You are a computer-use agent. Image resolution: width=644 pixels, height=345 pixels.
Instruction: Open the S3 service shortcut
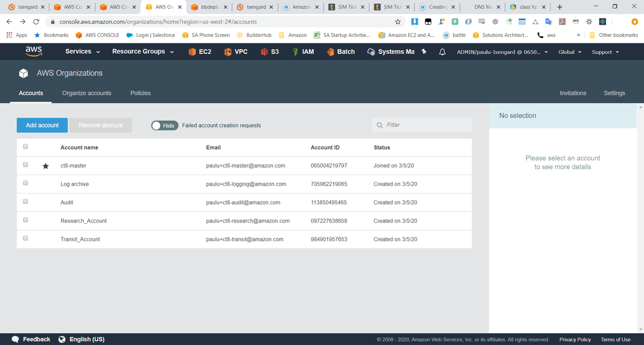pos(269,52)
